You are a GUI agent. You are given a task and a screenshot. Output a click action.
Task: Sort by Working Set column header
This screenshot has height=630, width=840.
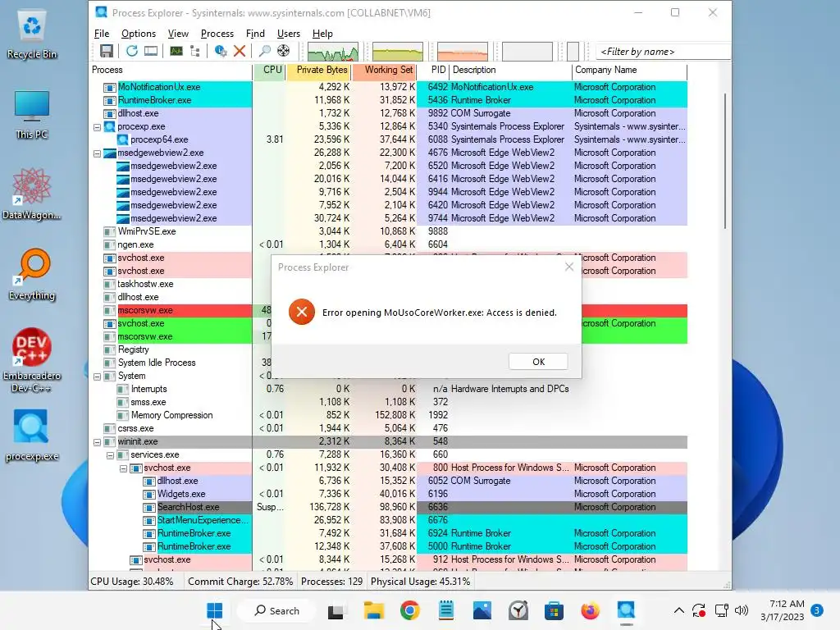(x=384, y=71)
